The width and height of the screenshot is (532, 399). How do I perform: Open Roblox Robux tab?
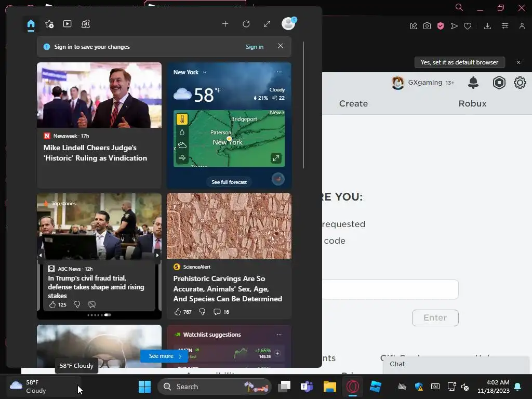tap(472, 103)
